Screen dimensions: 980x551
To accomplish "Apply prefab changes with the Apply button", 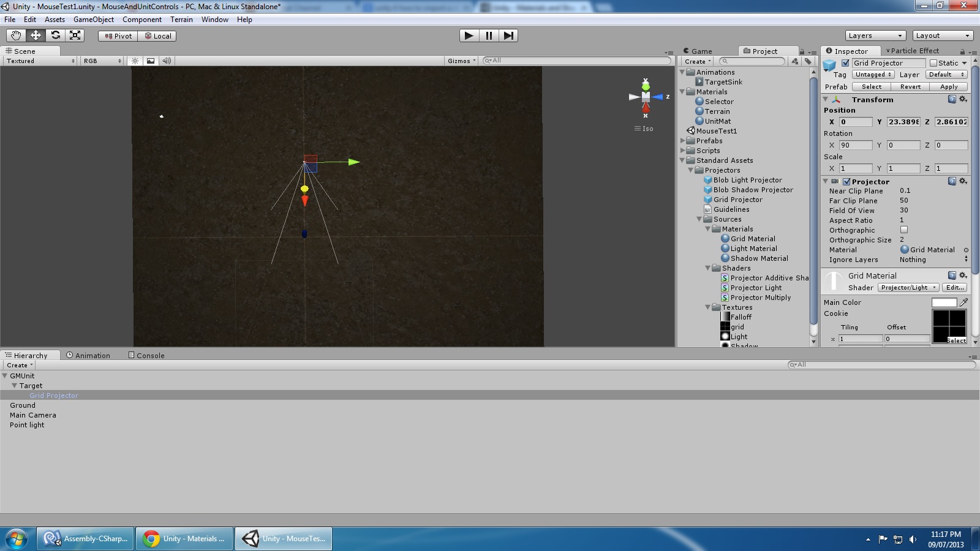I will pyautogui.click(x=949, y=86).
